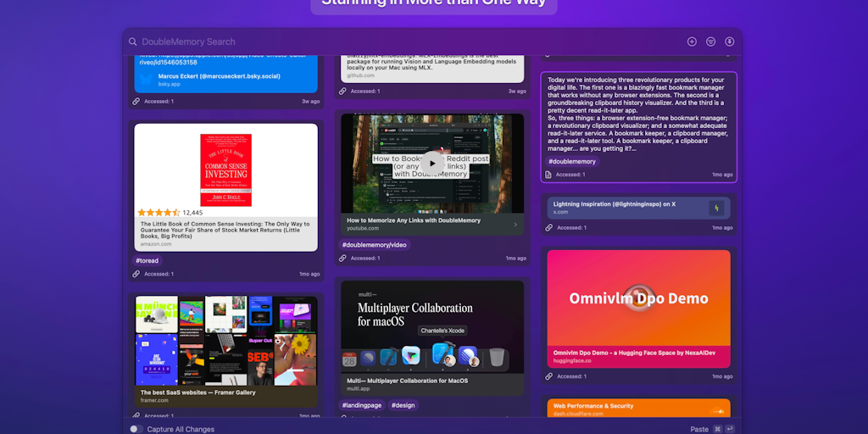The width and height of the screenshot is (868, 434).
Task: Click the add new item plus icon
Action: (x=692, y=42)
